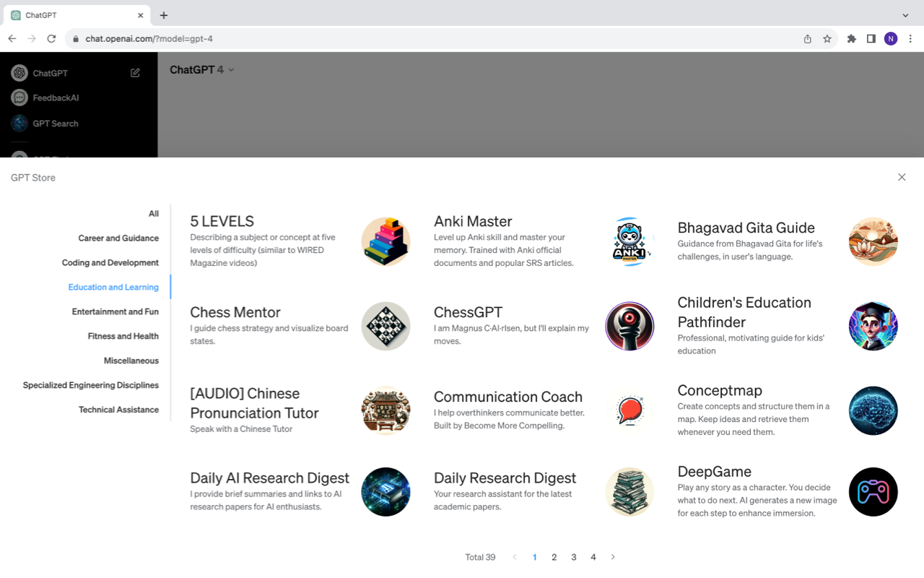Open the DeepGame game controller icon
Screen dimensions: 924x578
tap(873, 492)
